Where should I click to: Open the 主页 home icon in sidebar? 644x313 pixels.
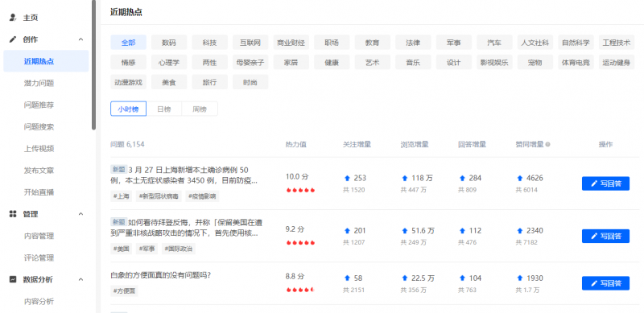(13, 18)
